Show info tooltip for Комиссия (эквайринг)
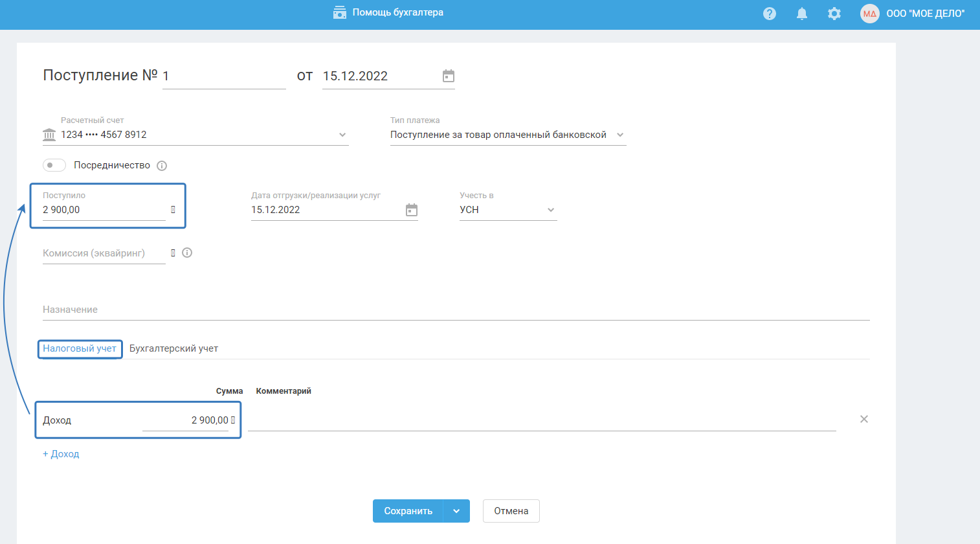 pyautogui.click(x=187, y=253)
